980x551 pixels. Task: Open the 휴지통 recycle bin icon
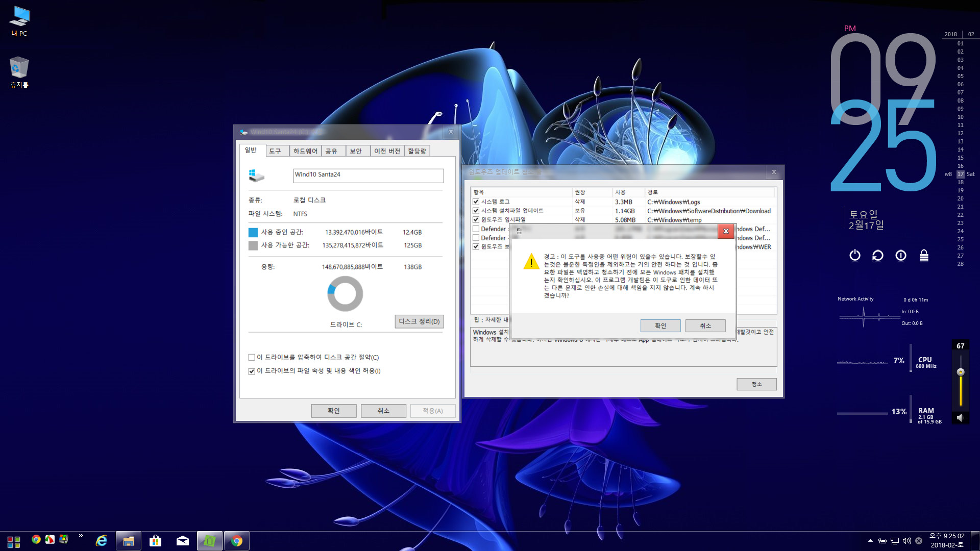[19, 72]
